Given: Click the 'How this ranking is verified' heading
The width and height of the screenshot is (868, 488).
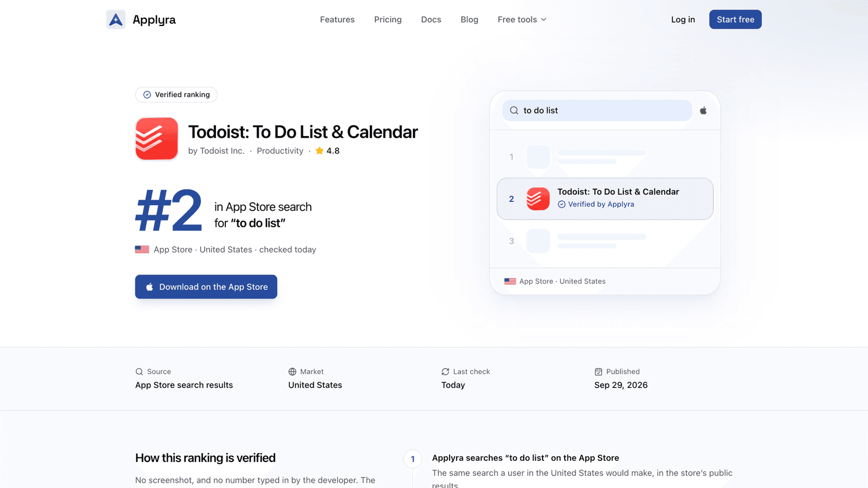Looking at the screenshot, I should [205, 458].
